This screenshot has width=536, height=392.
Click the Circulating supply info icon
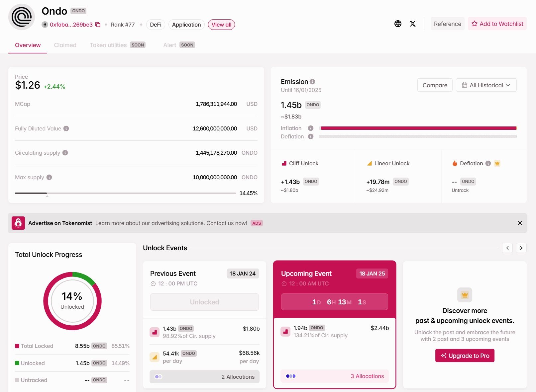pos(65,153)
